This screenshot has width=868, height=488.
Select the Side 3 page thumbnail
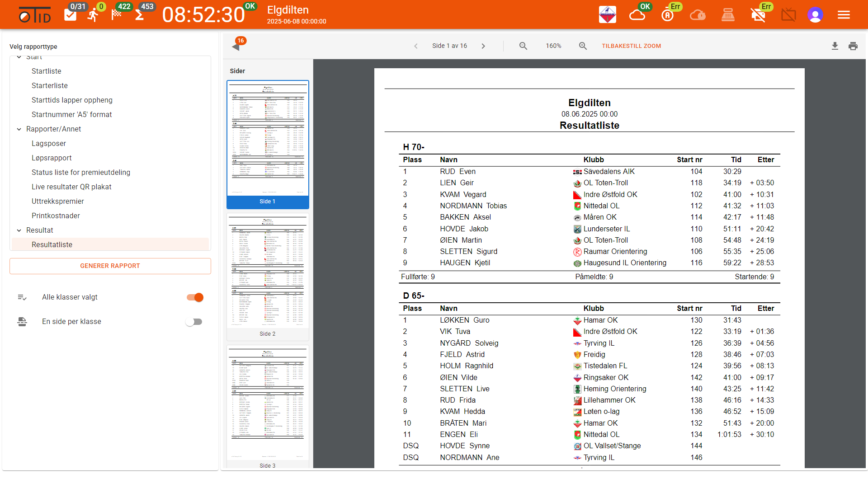point(268,408)
